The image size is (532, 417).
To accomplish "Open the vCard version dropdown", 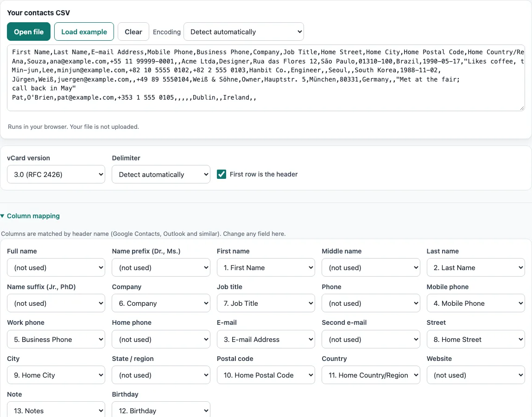I will click(x=56, y=174).
